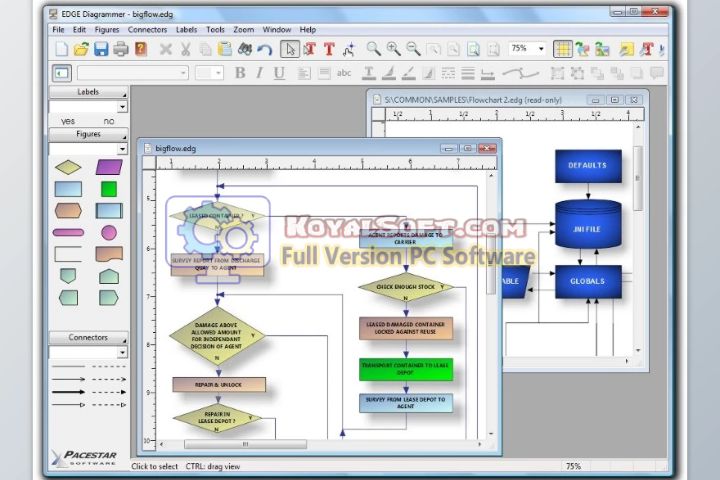
Task: Select the text edit tool beside pointer
Action: pyautogui.click(x=309, y=49)
